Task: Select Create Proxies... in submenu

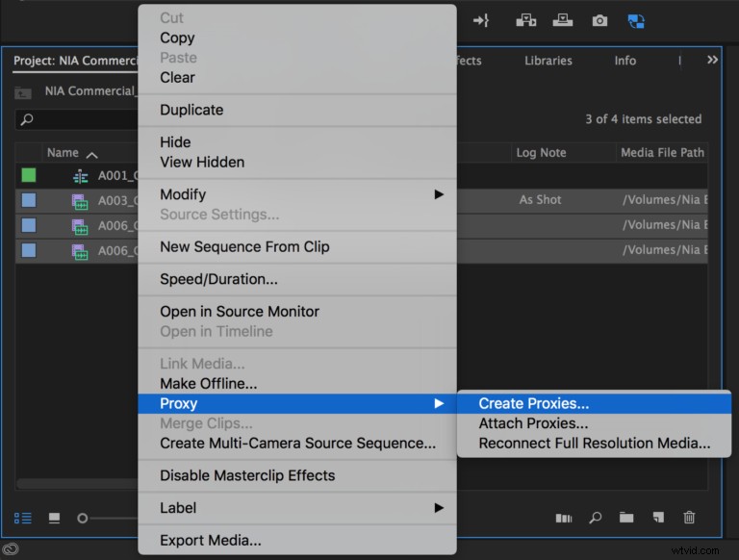Action: (x=594, y=403)
